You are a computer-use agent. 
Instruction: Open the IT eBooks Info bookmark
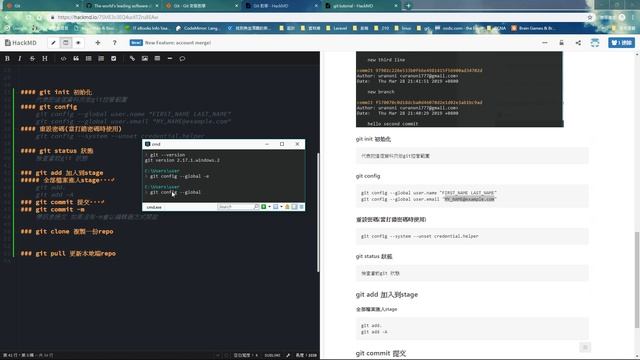point(147,28)
